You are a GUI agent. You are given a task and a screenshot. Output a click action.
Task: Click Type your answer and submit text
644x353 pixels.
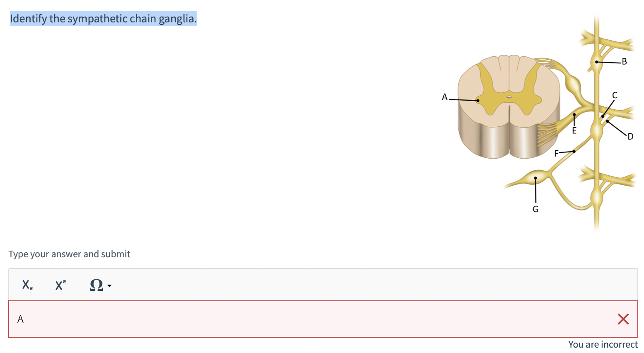coord(69,254)
